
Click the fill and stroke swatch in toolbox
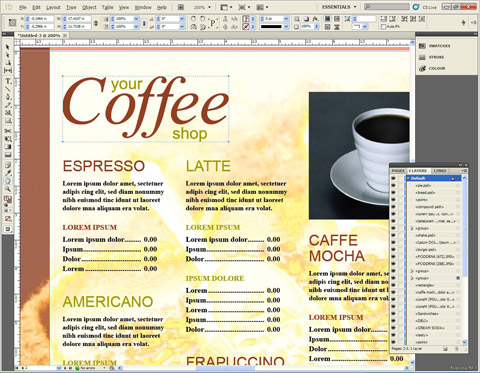7,200
